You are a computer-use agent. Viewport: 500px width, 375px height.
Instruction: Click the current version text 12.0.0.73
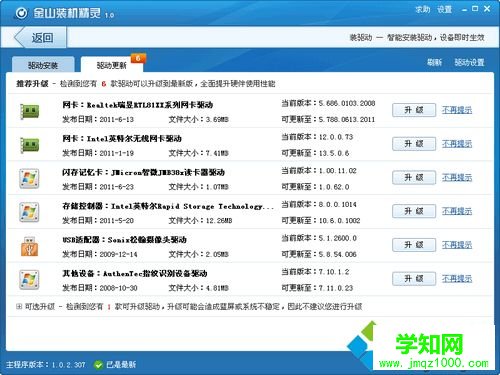click(x=336, y=137)
